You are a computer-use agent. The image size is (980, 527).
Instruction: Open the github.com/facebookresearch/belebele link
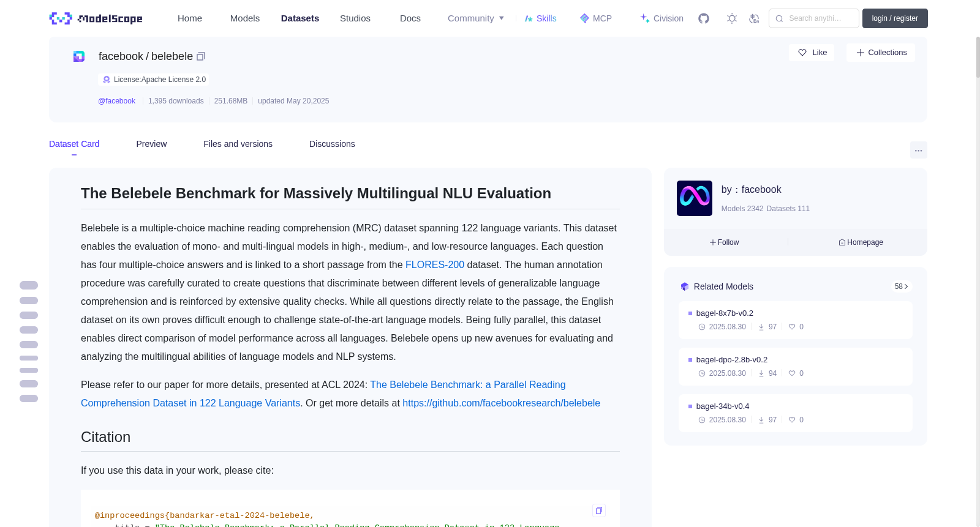click(501, 403)
